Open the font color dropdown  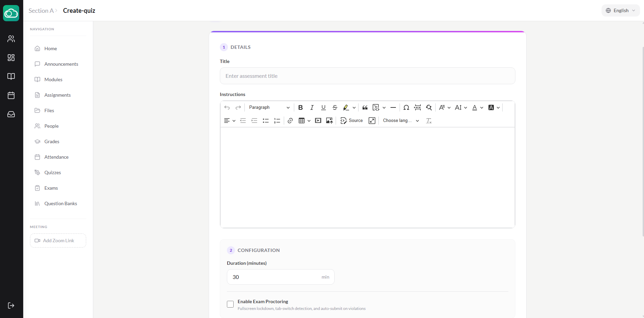(477, 107)
